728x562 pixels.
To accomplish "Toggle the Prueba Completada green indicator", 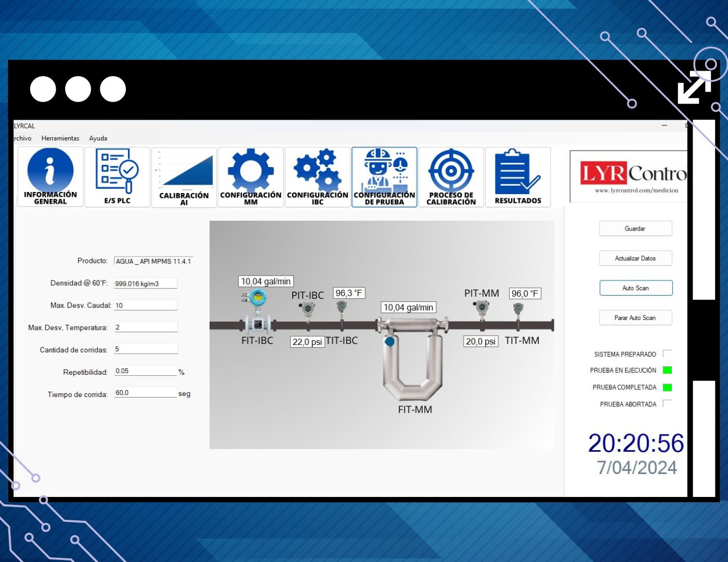I will [x=667, y=387].
